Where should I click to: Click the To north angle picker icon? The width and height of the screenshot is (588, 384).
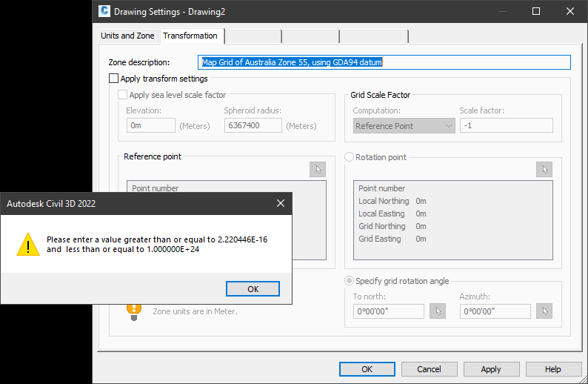coord(438,311)
